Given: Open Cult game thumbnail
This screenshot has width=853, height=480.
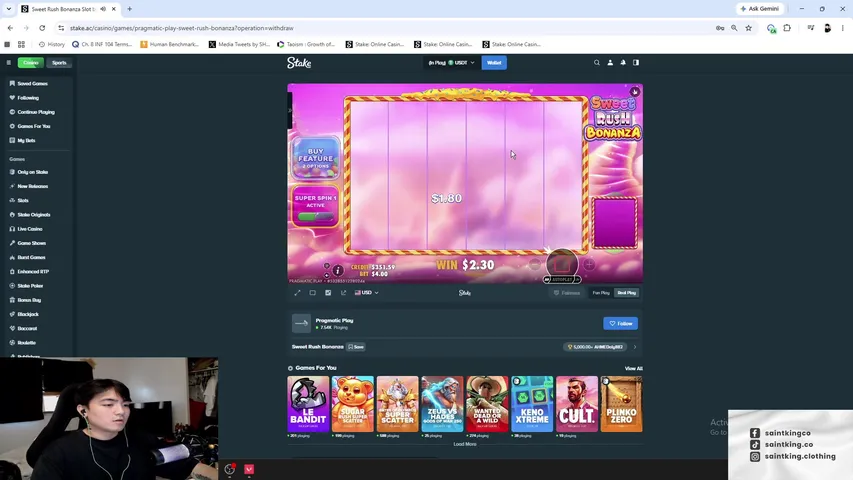Looking at the screenshot, I should coord(577,404).
